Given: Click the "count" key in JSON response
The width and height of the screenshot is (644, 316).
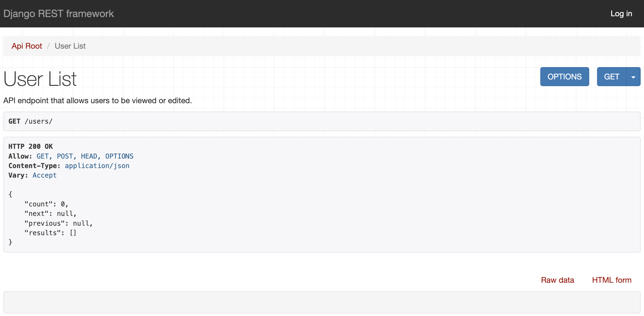Looking at the screenshot, I should 39,204.
